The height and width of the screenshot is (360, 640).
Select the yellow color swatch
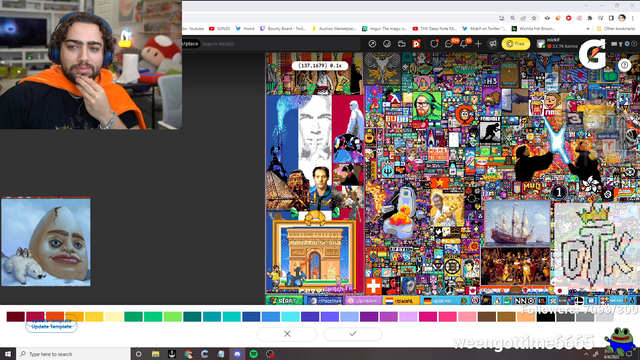[94, 317]
